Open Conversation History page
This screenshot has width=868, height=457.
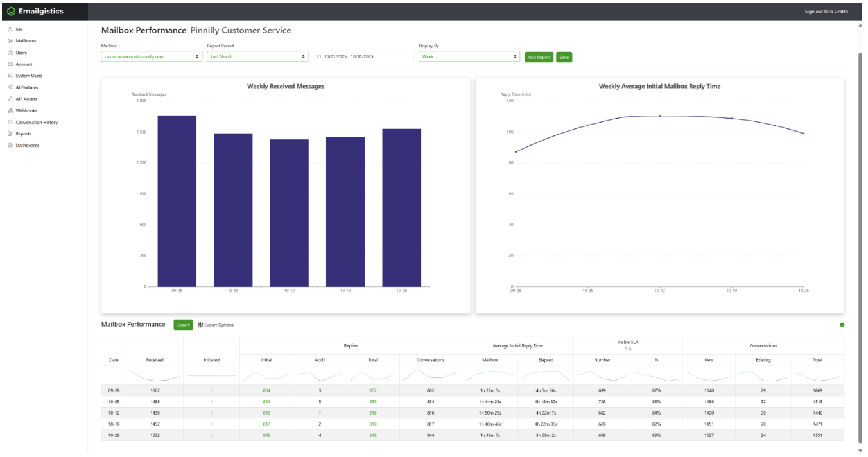[37, 122]
